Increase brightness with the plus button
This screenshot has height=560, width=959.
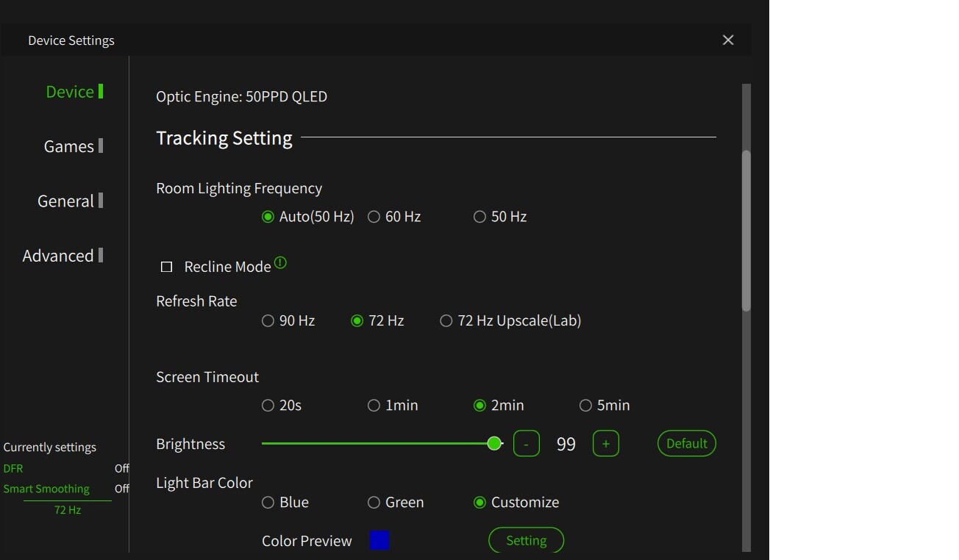(x=606, y=444)
